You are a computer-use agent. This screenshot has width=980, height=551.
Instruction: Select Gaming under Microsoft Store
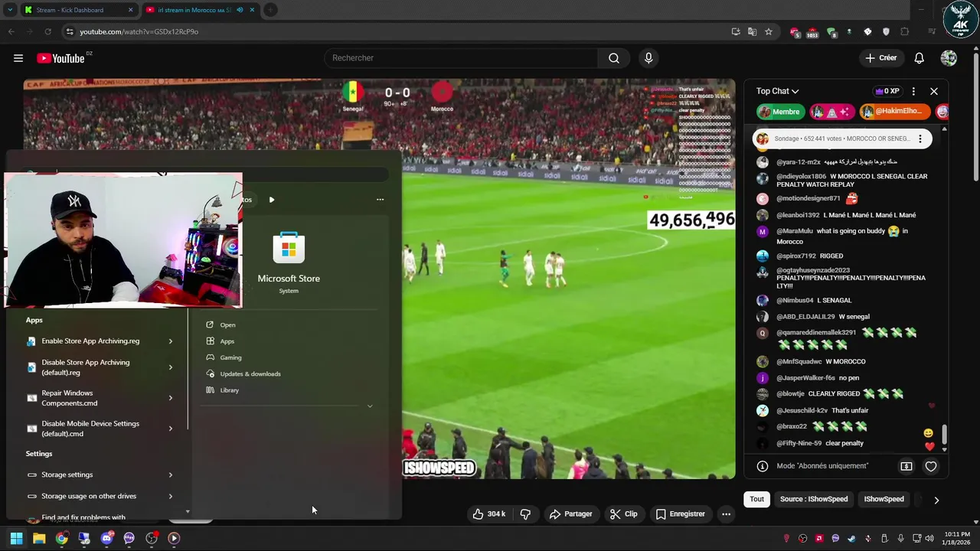tap(230, 357)
